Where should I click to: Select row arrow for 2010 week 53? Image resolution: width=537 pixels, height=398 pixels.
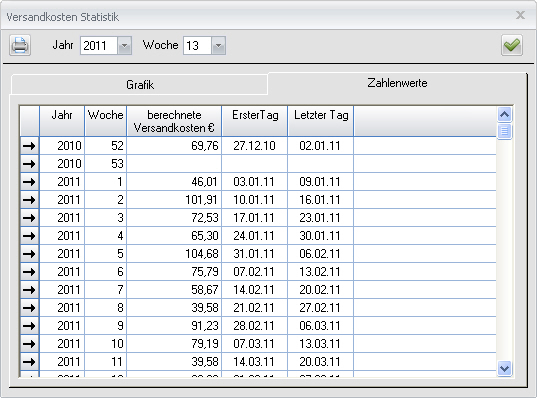29,164
